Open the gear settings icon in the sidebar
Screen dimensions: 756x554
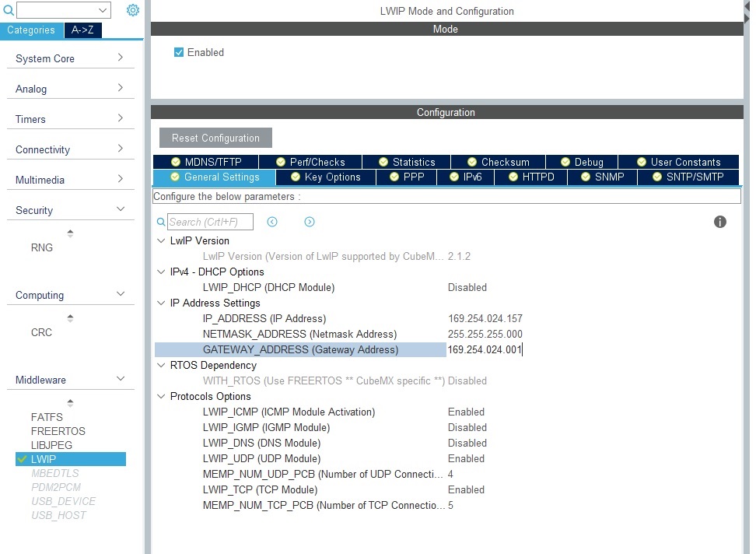132,10
